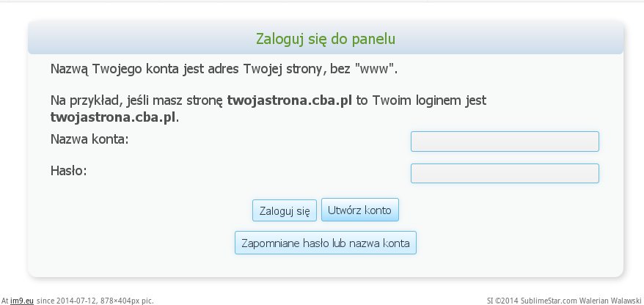Click the Utwórz konto button

[360, 210]
